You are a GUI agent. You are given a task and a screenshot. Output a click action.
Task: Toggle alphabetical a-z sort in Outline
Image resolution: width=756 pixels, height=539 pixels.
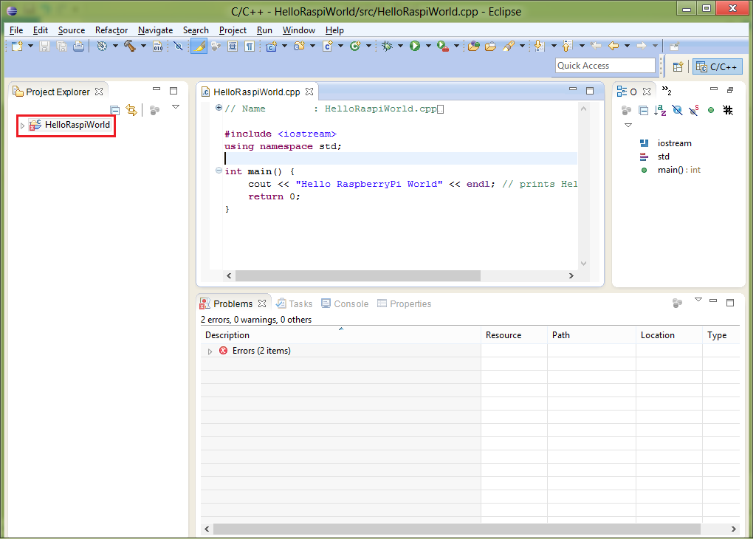pyautogui.click(x=660, y=111)
